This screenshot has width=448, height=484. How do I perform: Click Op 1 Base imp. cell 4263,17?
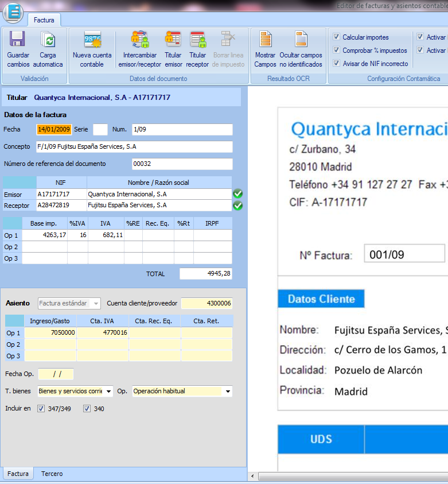click(45, 235)
